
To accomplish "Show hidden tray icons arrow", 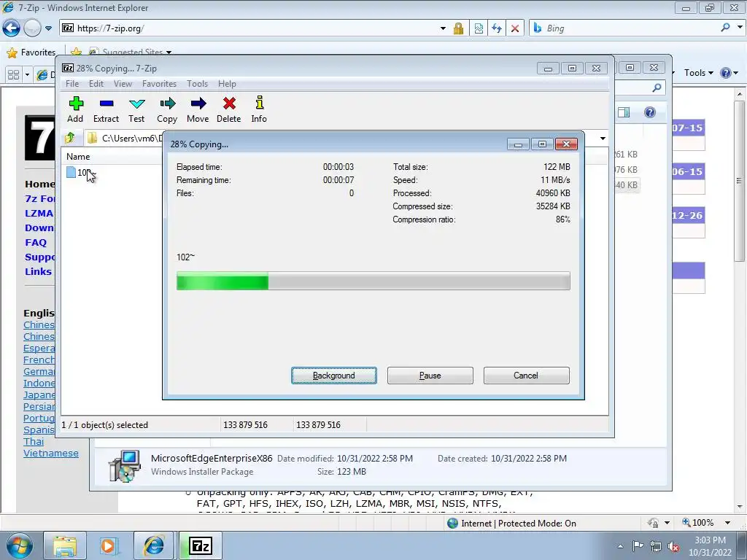I will coord(620,546).
